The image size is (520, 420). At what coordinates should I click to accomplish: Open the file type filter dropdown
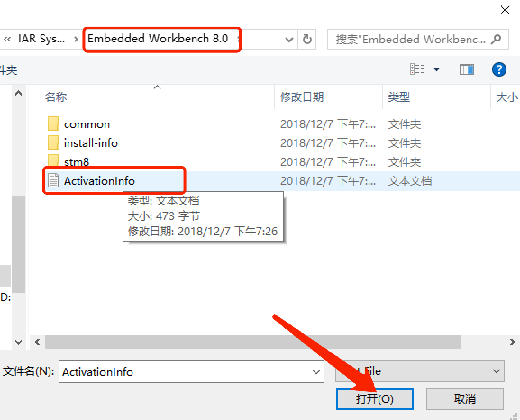496,371
